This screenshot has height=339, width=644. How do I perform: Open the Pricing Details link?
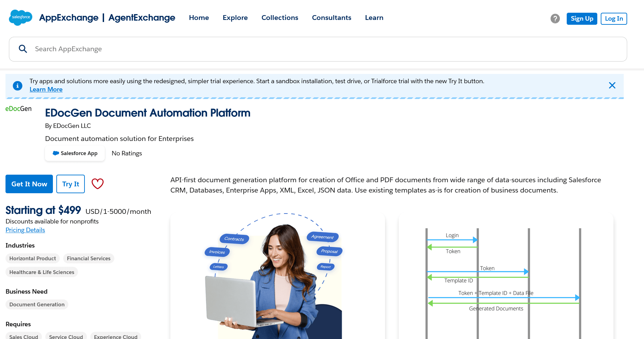[x=25, y=230]
